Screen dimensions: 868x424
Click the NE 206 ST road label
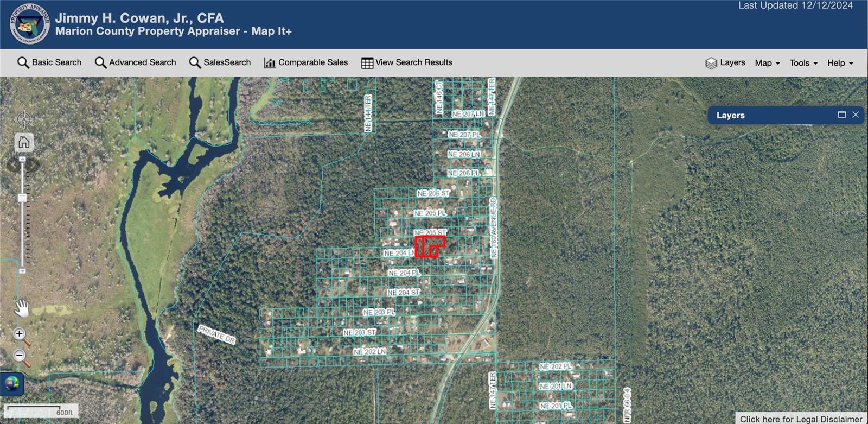[x=433, y=193]
